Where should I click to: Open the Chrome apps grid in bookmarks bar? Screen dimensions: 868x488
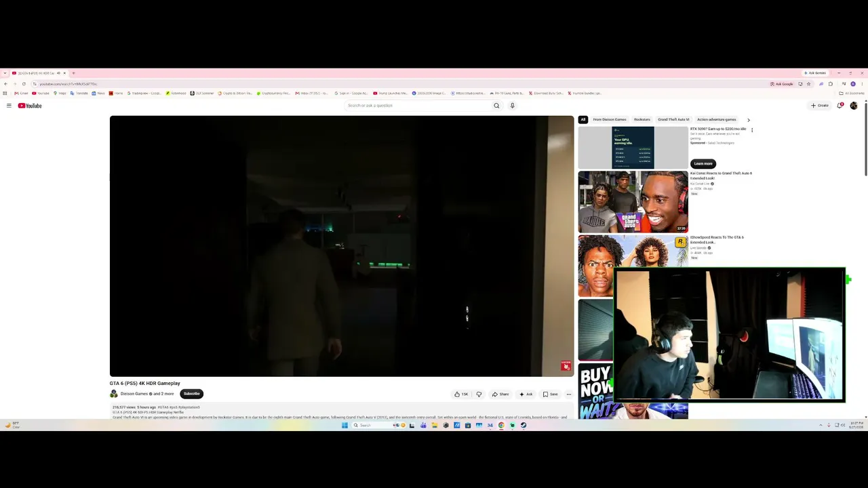[5, 94]
